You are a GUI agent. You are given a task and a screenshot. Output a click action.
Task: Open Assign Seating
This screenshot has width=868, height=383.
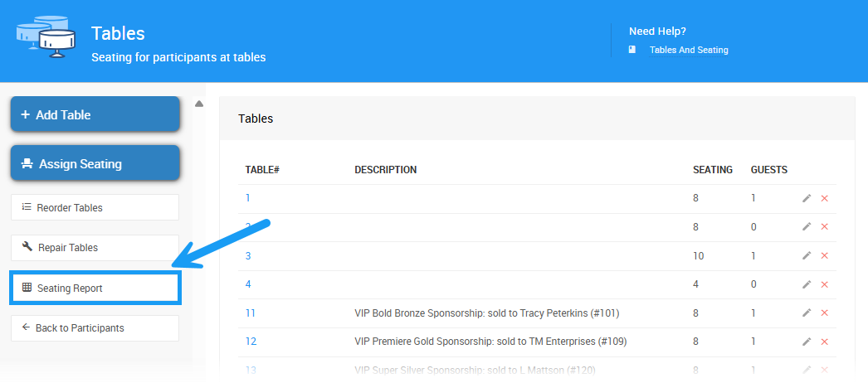(x=95, y=163)
